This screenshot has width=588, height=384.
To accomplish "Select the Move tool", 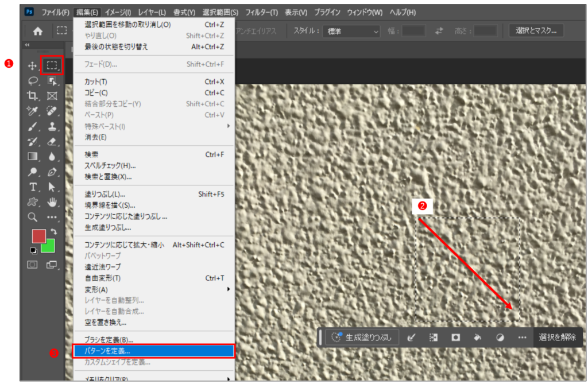I will coord(33,66).
